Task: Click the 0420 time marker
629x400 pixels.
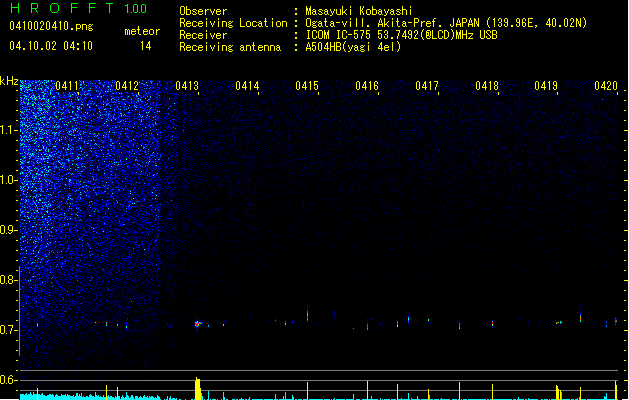Action: [x=606, y=86]
